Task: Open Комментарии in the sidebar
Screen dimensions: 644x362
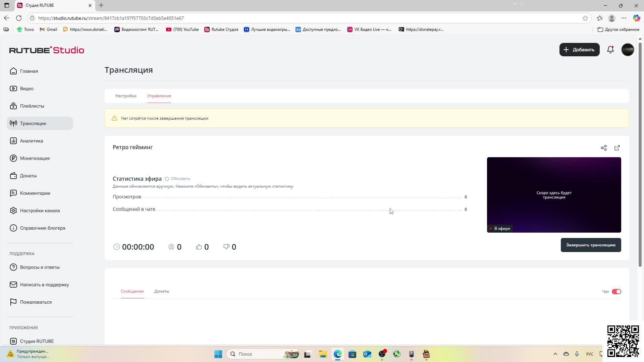Action: click(35, 193)
